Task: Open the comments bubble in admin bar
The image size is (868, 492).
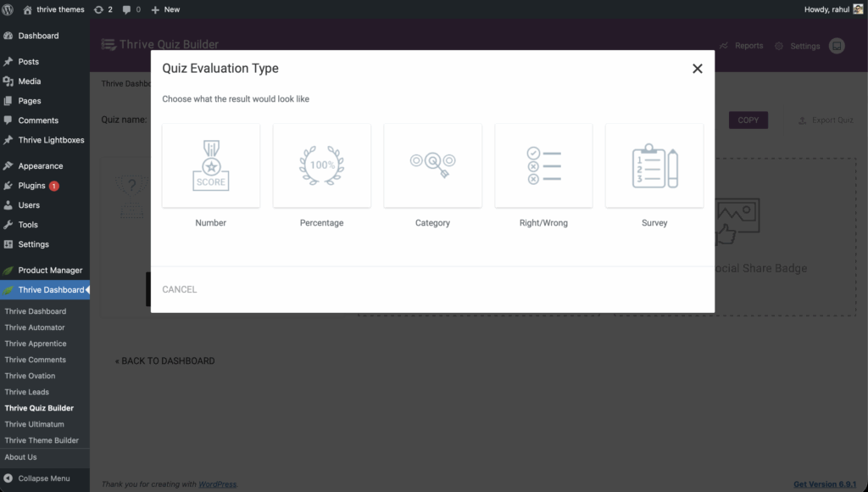Action: tap(131, 9)
